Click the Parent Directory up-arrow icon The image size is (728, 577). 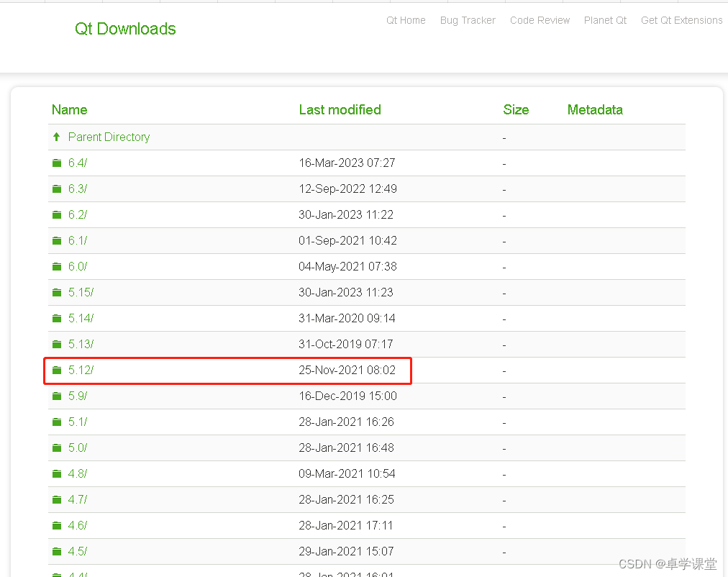pos(57,137)
